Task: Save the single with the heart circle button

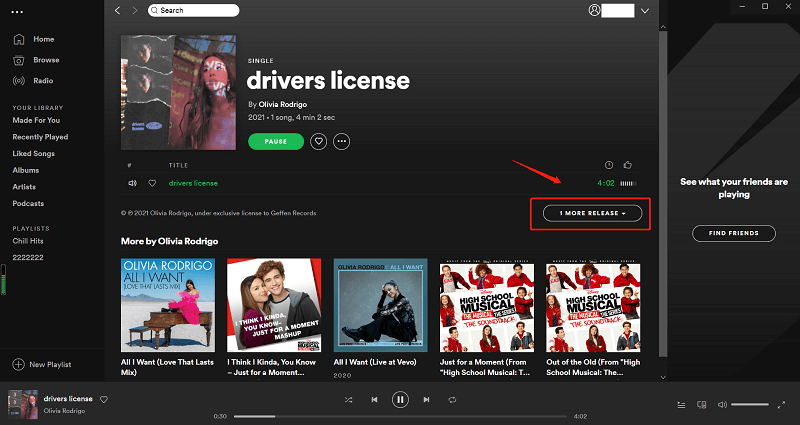Action: tap(319, 141)
